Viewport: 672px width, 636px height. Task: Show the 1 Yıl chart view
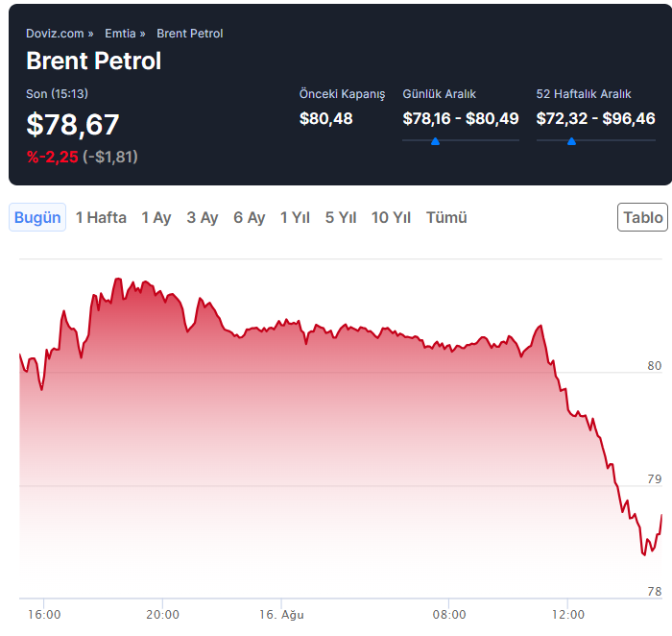click(295, 217)
